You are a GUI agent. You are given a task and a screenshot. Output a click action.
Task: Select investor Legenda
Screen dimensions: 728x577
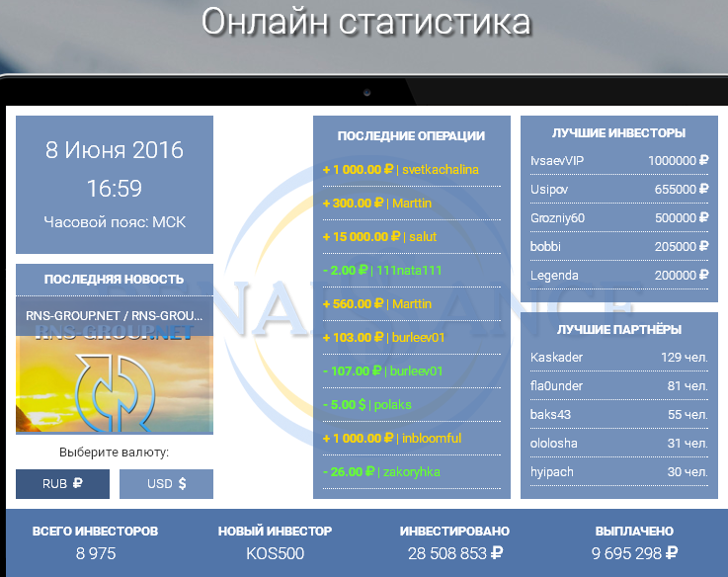point(554,276)
